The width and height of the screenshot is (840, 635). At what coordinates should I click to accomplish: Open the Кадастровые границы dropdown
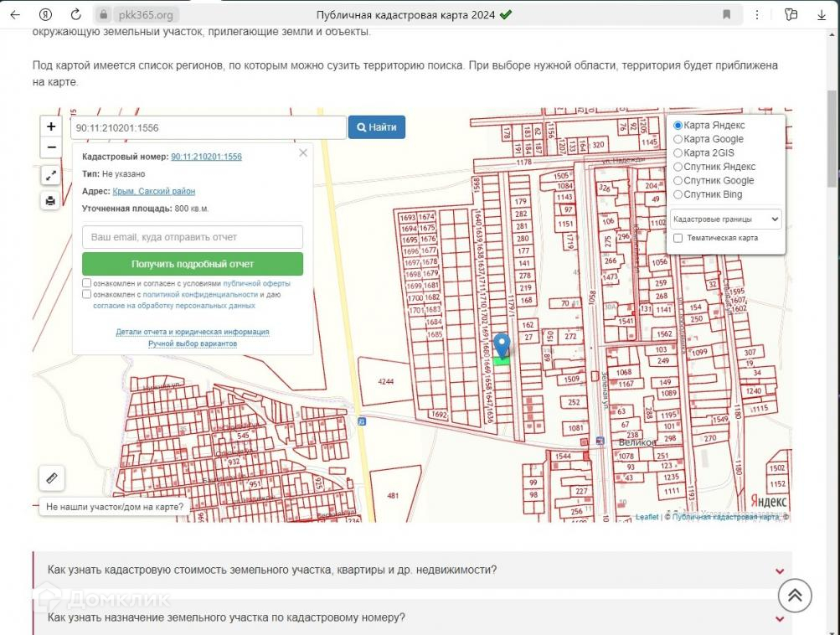[725, 219]
